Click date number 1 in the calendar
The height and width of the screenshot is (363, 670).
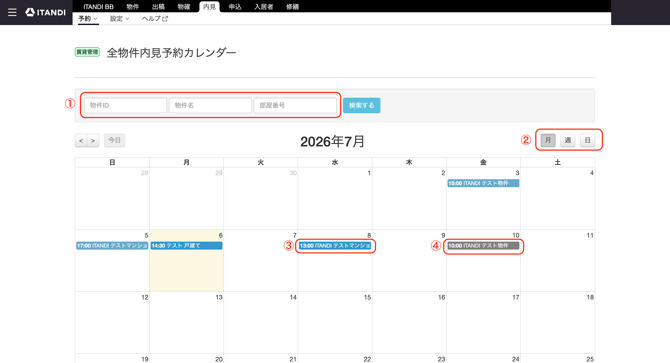pos(369,173)
